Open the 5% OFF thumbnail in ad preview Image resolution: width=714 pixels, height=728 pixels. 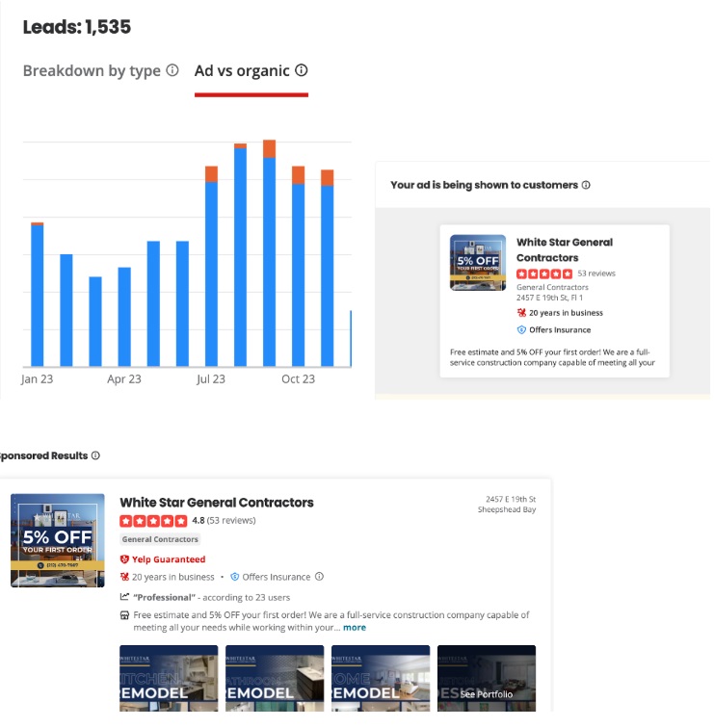(478, 262)
